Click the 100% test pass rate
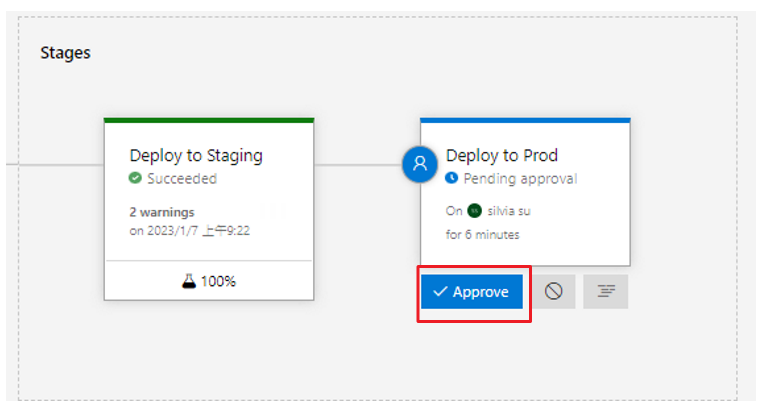Screen dimensions: 769x419 coord(218,281)
